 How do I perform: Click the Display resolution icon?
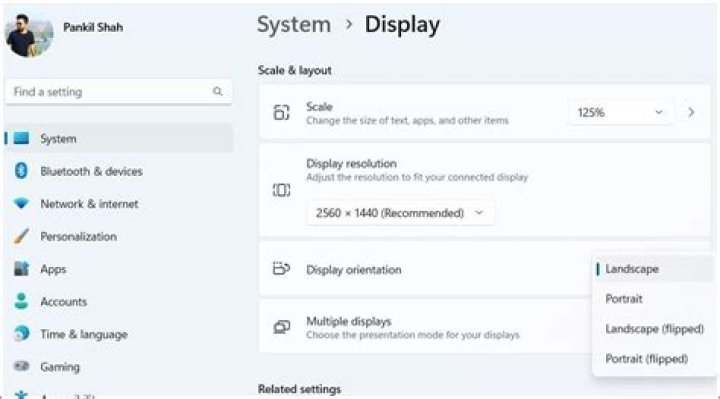coord(281,190)
